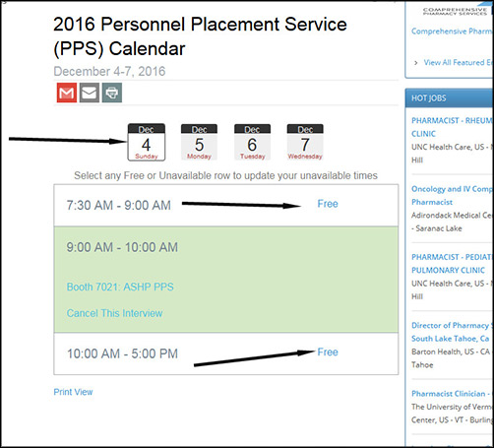Select the Dec 5 Monday calendar icon
The height and width of the screenshot is (448, 494).
[199, 142]
